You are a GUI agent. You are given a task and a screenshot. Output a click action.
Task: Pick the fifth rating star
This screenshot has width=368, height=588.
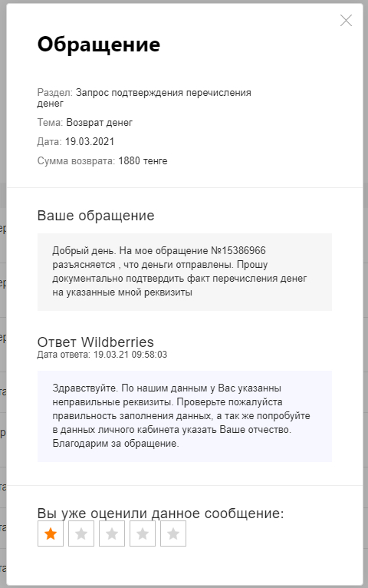point(173,533)
